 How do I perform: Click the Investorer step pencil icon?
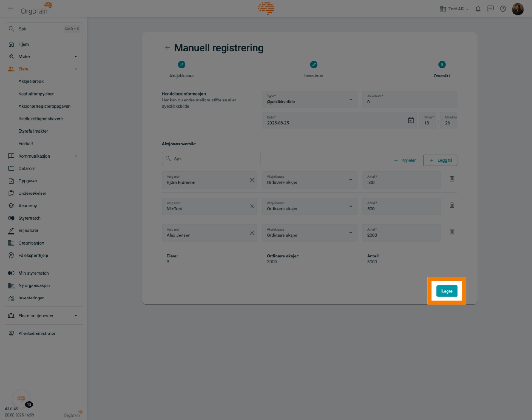(x=314, y=65)
